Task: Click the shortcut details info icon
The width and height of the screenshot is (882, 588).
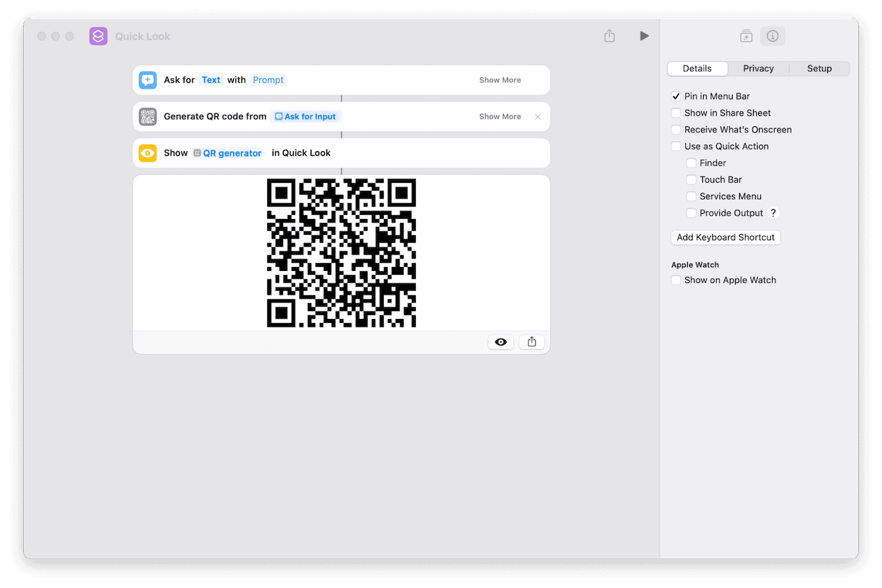Action: 773,36
